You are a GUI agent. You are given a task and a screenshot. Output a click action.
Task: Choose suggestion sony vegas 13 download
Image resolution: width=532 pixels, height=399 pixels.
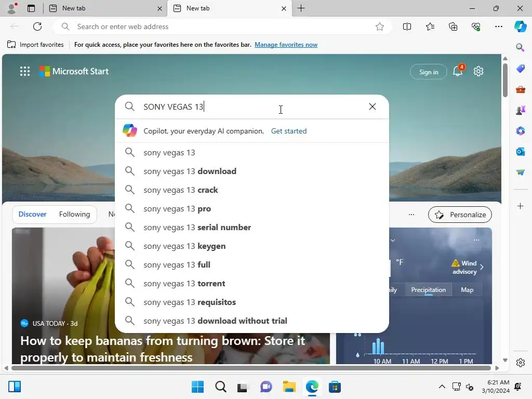(252, 171)
